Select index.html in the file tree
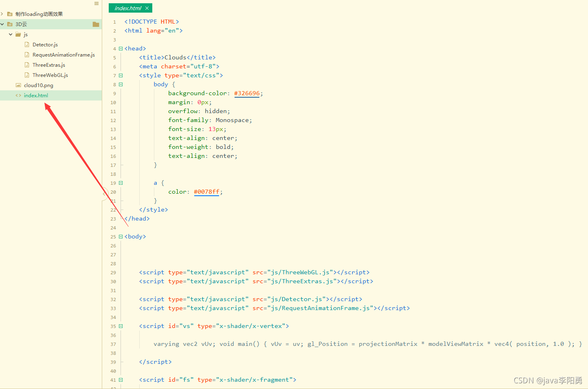This screenshot has height=389, width=588. [x=36, y=95]
